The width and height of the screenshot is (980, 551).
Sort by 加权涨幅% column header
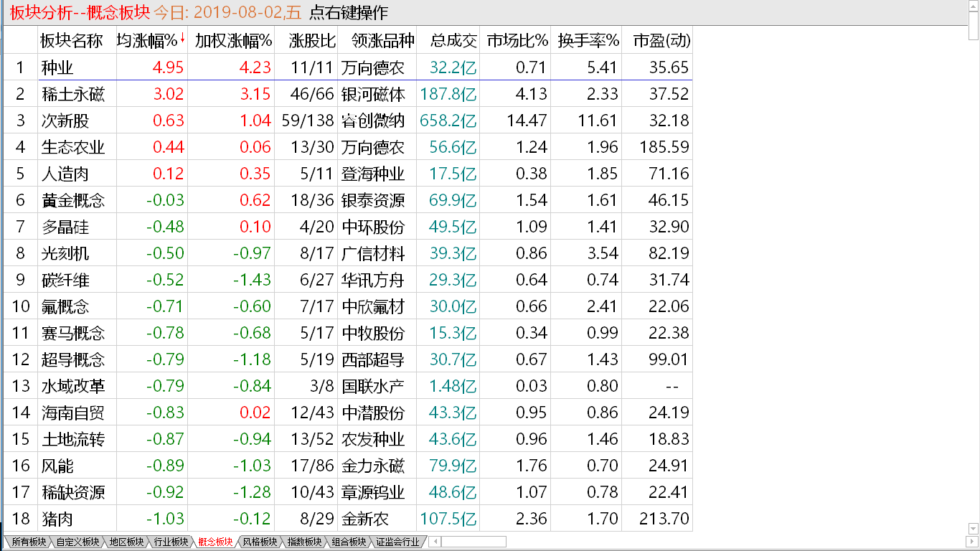233,41
